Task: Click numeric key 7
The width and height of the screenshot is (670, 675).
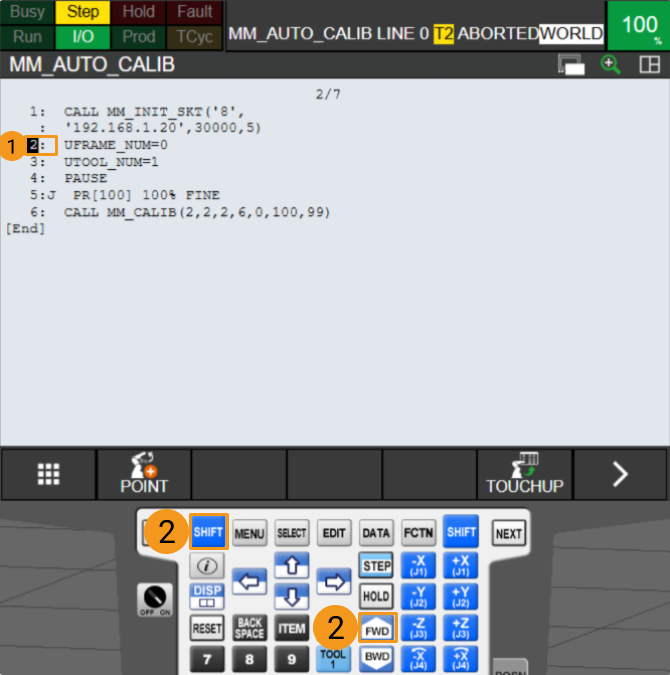Action: pos(207,659)
